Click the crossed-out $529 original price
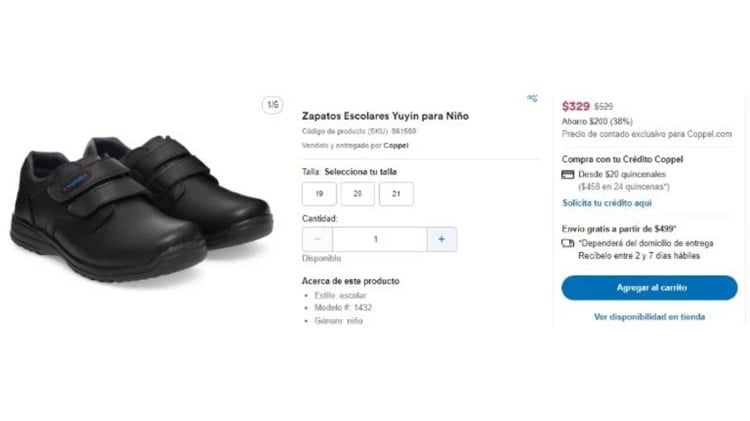The image size is (750, 421). 604,106
